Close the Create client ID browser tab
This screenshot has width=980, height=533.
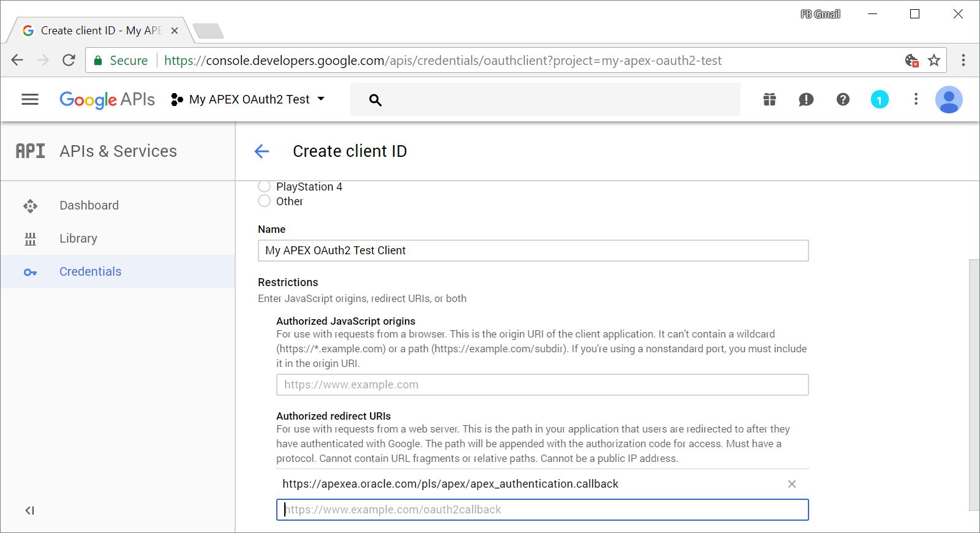click(175, 31)
